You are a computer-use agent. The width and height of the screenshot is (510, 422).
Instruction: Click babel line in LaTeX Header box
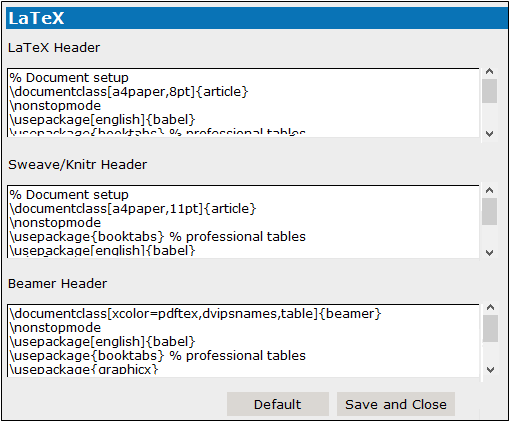pyautogui.click(x=102, y=120)
